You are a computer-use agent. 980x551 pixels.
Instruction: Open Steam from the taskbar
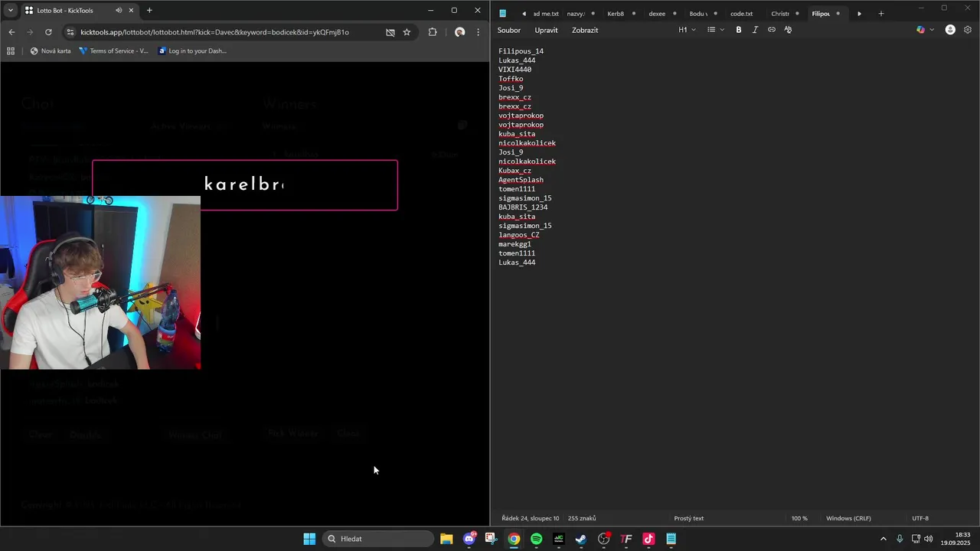(581, 539)
